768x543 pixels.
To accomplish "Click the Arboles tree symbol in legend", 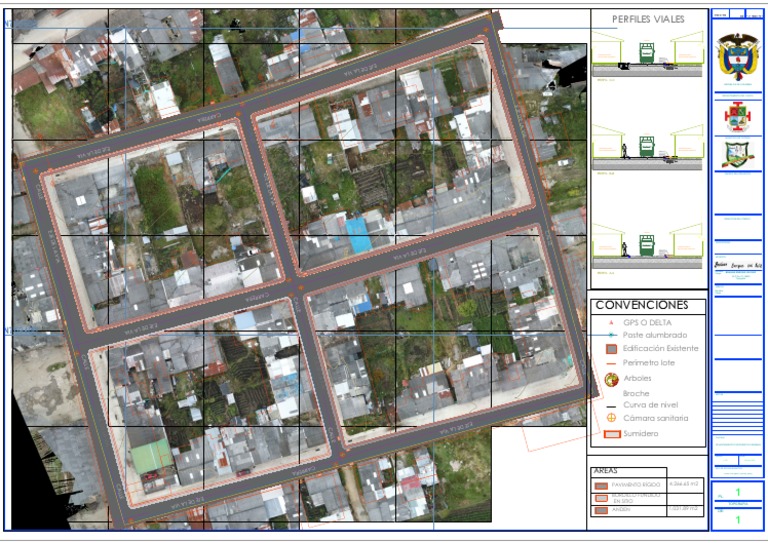I will pos(611,379).
